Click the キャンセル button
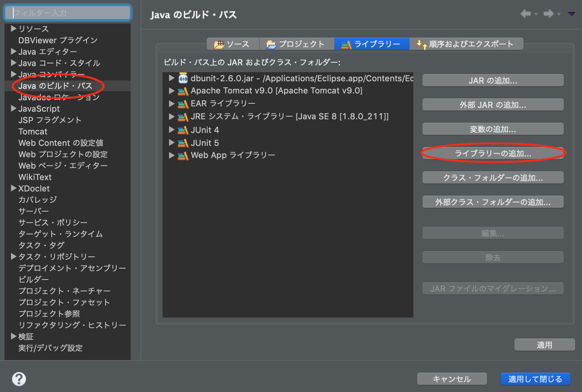This screenshot has width=582, height=392. [x=452, y=379]
